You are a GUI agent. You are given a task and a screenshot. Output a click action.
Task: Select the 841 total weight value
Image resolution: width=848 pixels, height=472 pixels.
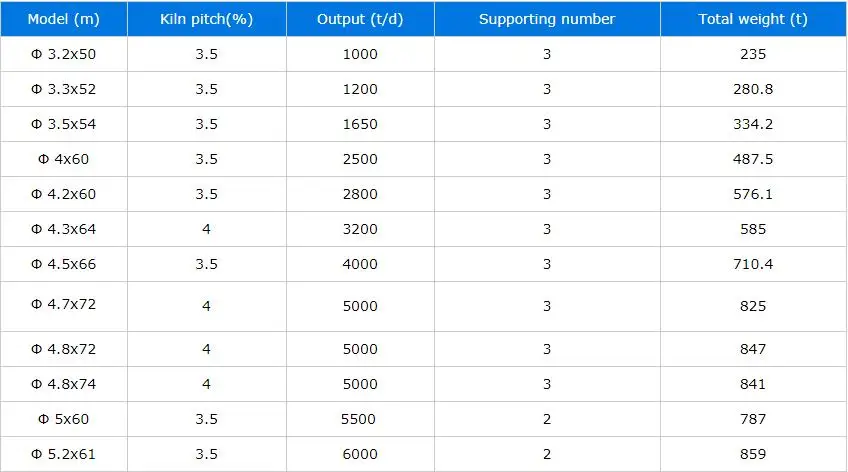point(754,384)
